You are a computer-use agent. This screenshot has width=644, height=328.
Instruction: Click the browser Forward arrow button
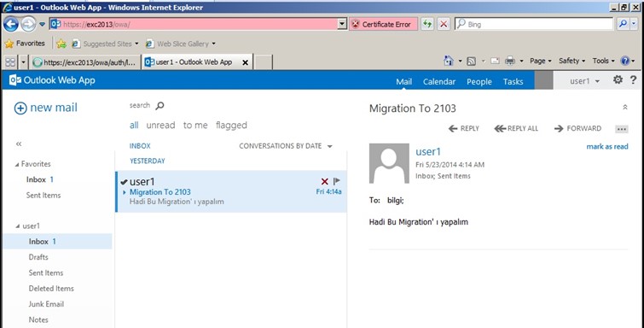(x=28, y=25)
